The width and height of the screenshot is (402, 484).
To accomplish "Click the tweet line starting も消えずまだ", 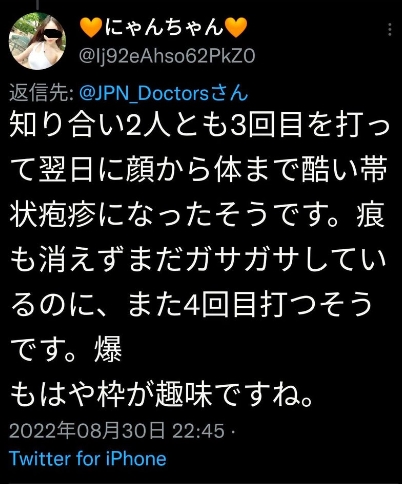I will coord(198,261).
